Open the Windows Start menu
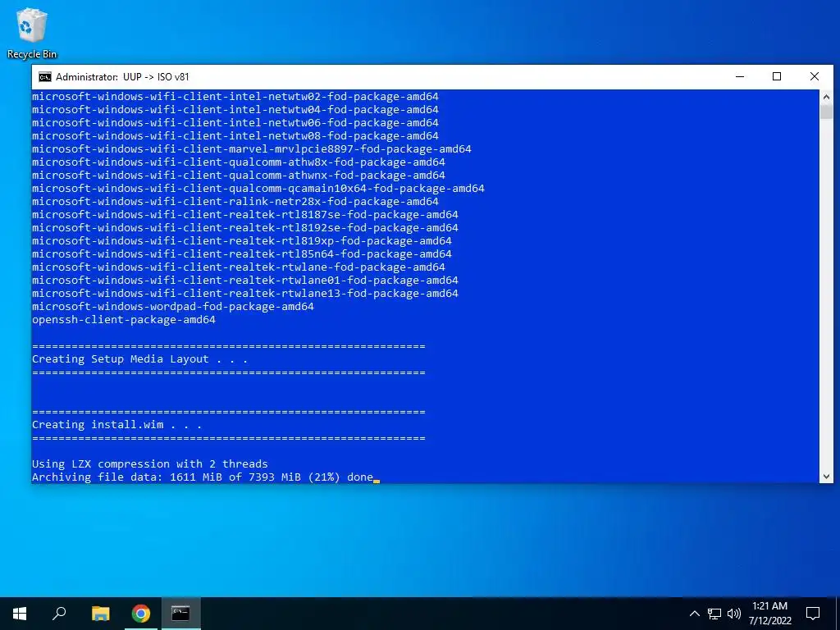Viewport: 840px width, 630px height. (x=20, y=614)
